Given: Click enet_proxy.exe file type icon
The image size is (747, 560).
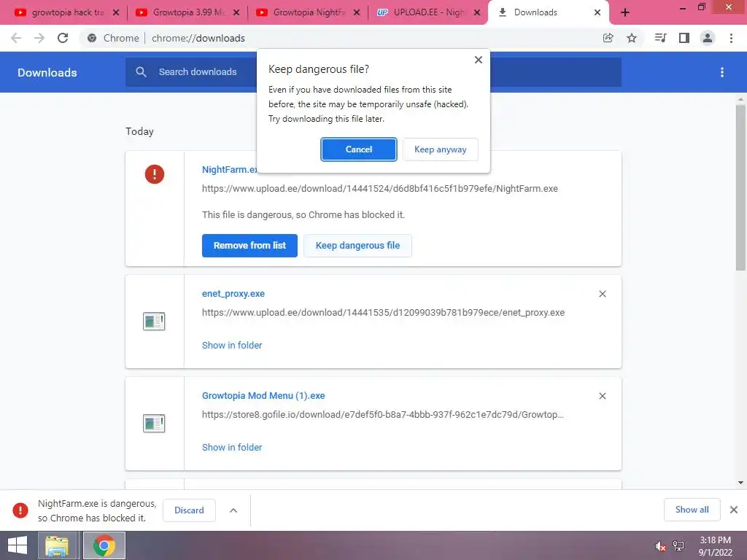Looking at the screenshot, I should [154, 321].
